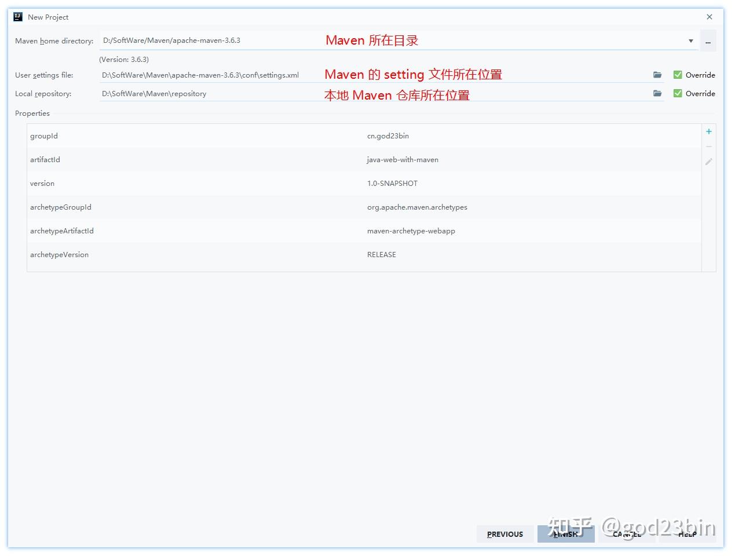The height and width of the screenshot is (560, 735).
Task: Click the version value 1.0-SNAPSHOT
Action: (393, 183)
